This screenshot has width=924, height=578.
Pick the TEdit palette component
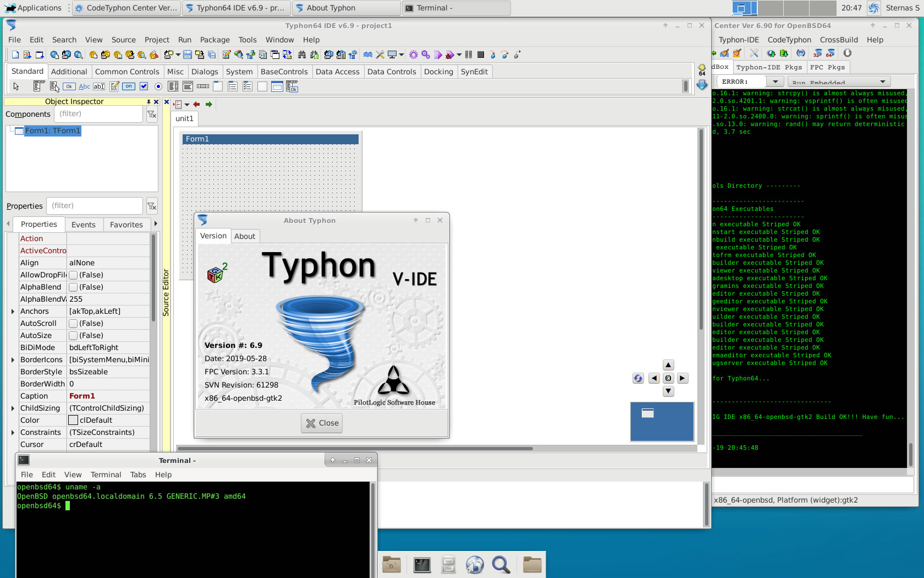[x=99, y=86]
